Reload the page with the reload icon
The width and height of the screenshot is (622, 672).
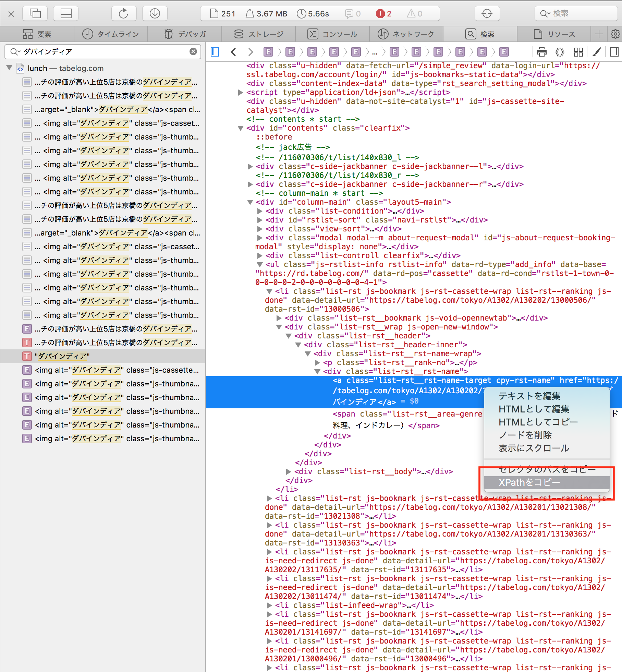pos(124,13)
